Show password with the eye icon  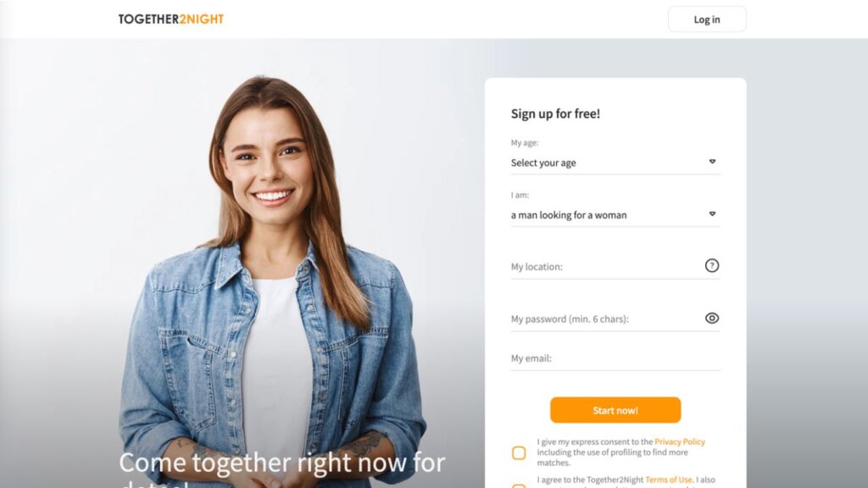(x=712, y=319)
